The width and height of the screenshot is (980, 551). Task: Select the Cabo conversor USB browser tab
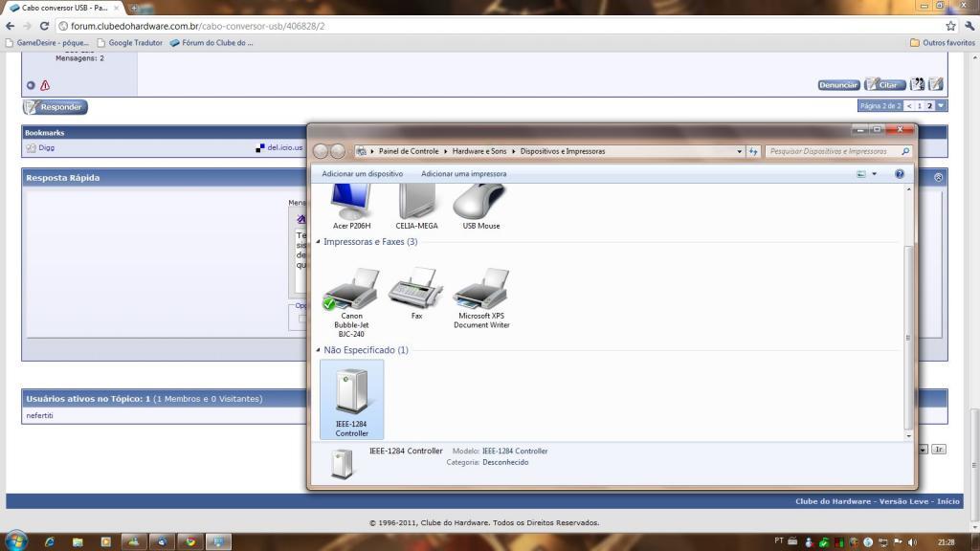(x=64, y=8)
